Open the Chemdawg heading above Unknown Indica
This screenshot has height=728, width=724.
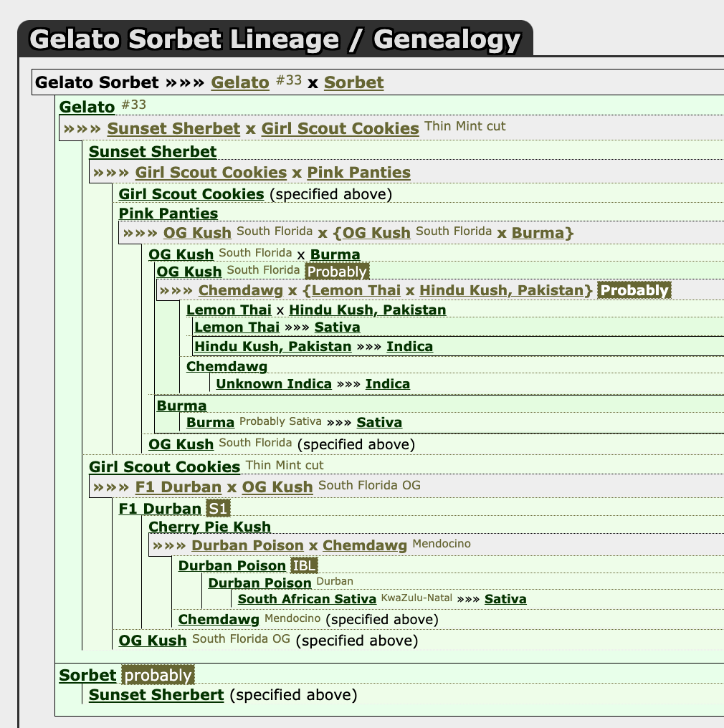click(227, 366)
